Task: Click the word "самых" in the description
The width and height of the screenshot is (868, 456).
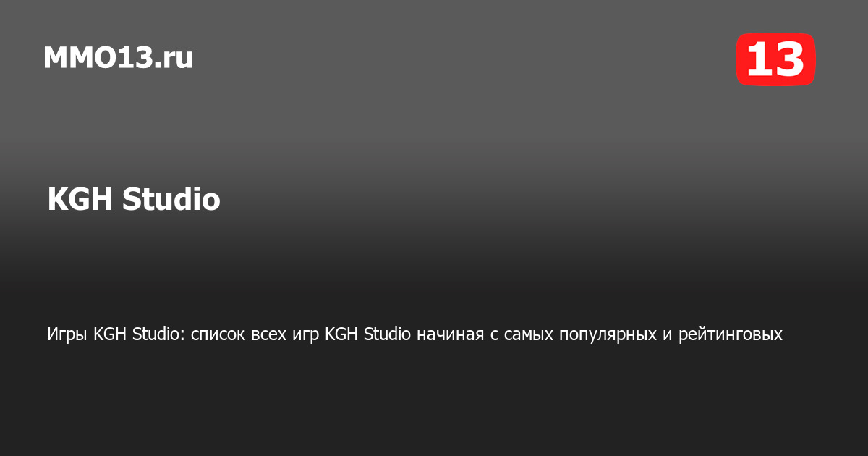Action: click(x=528, y=335)
